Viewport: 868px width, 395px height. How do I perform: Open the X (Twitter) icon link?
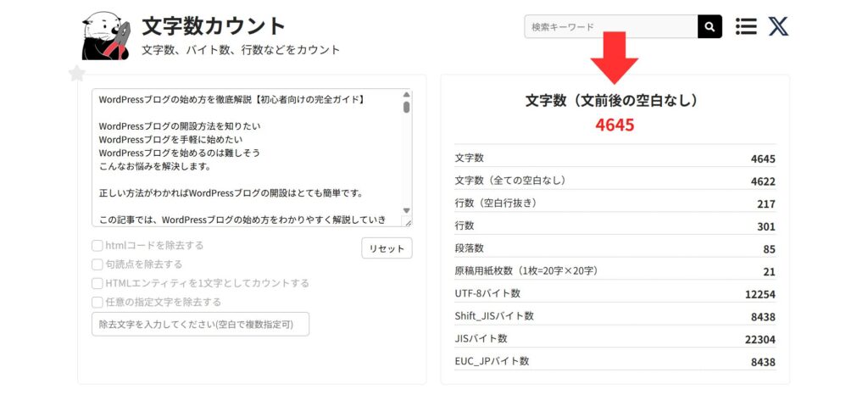click(x=778, y=26)
